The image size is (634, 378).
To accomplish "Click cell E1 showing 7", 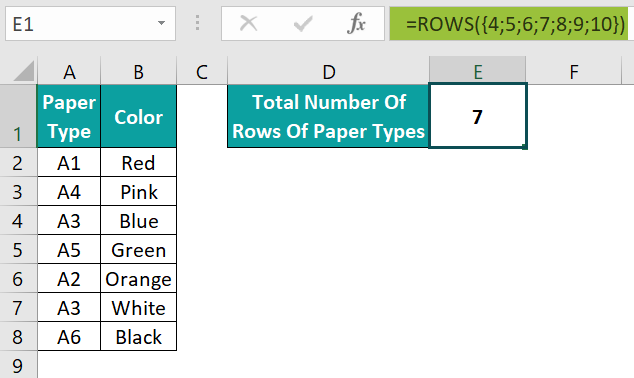I will tap(478, 116).
